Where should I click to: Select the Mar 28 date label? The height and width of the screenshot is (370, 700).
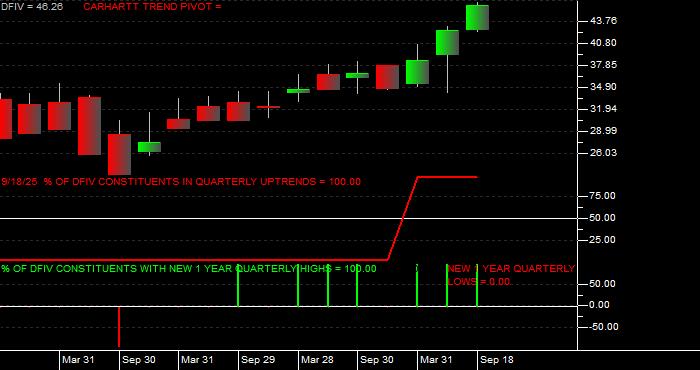317,360
